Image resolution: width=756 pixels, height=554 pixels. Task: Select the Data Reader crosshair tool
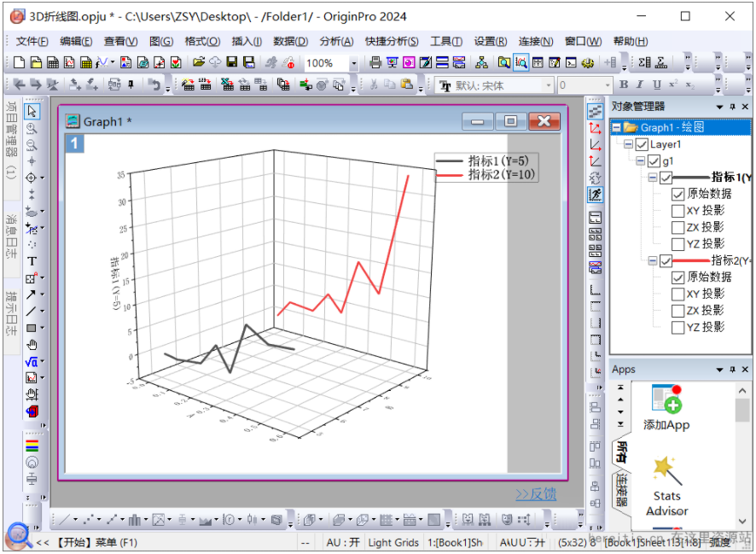pos(32,178)
